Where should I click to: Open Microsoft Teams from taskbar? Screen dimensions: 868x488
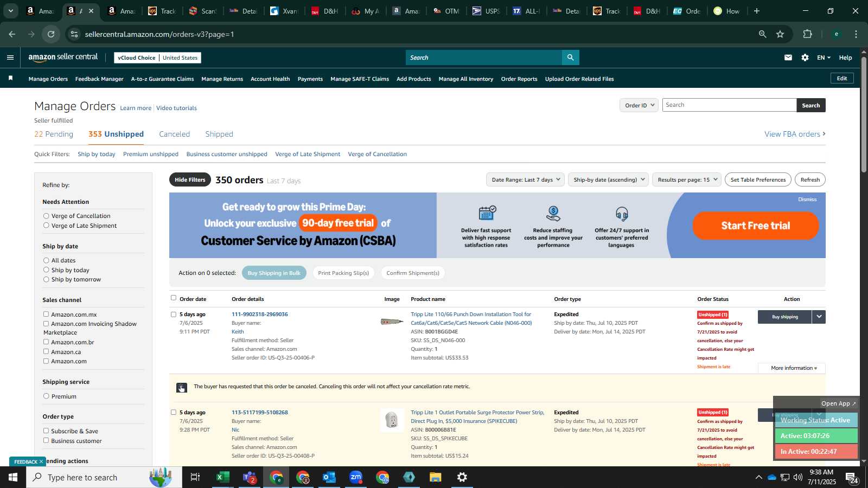[249, 477]
